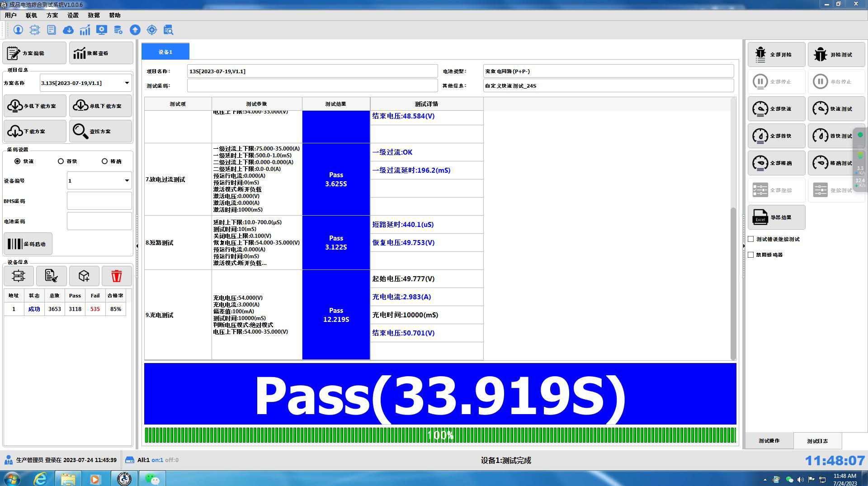Click the user account toolbar icon

click(18, 30)
